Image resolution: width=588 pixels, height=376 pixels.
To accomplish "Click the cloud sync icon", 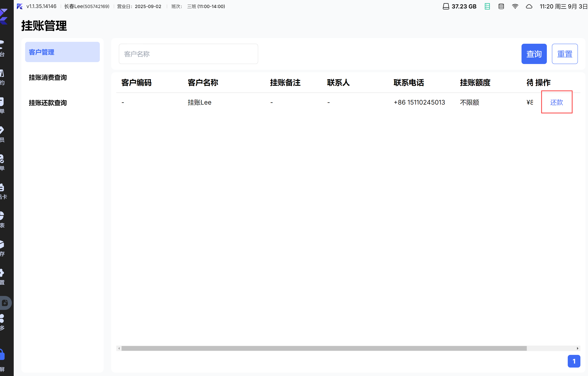I will point(529,6).
